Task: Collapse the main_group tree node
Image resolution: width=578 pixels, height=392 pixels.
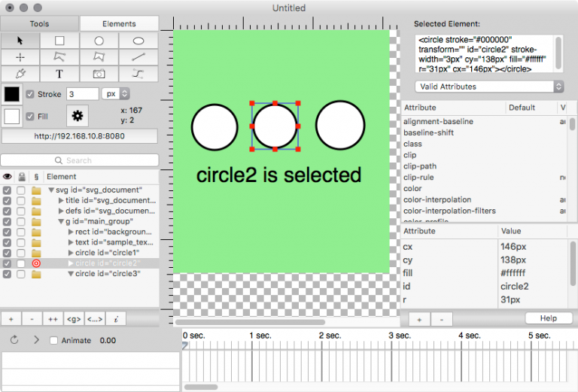Action: [x=60, y=222]
